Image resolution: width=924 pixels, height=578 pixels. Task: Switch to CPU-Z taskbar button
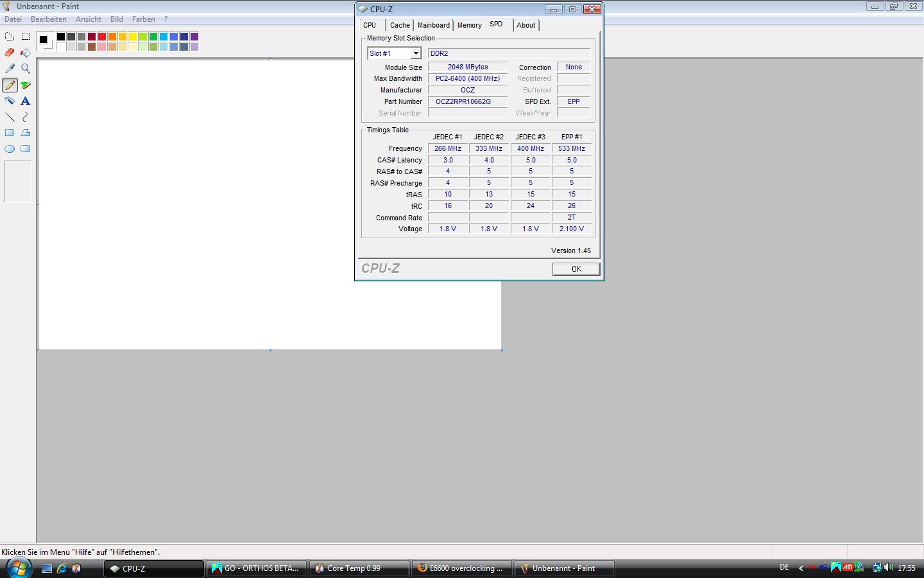[x=154, y=568]
